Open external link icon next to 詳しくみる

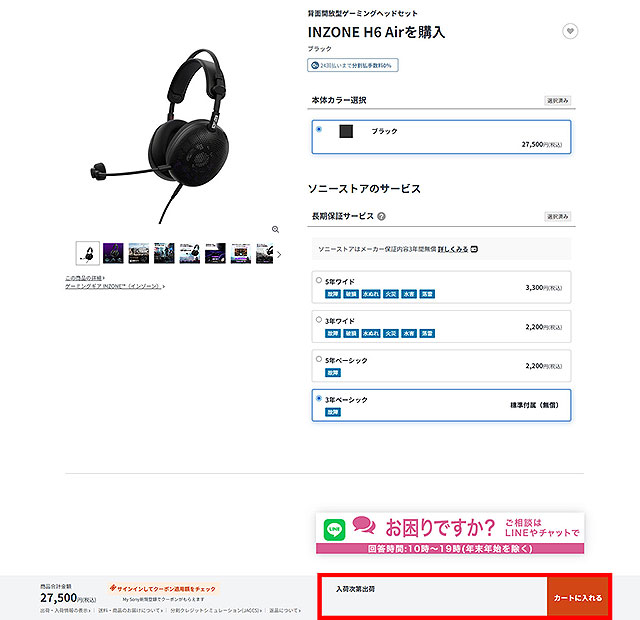474,249
